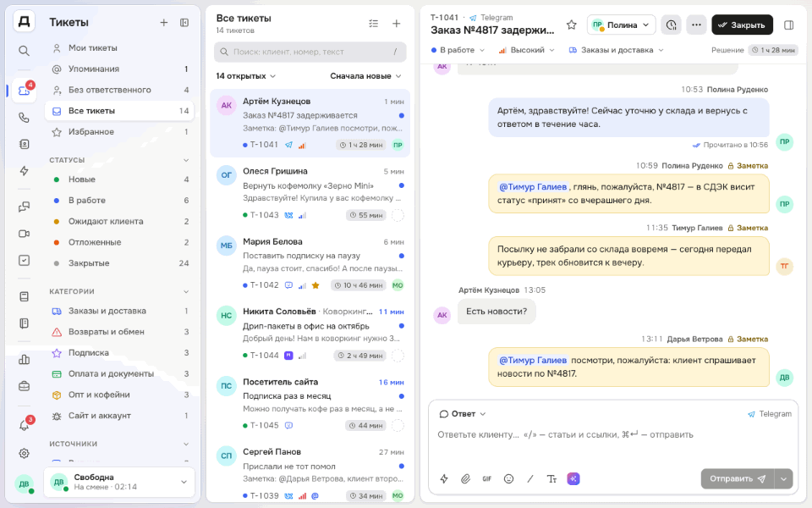Select Без ответственного in the sidebar
Image resolution: width=812 pixels, height=508 pixels.
coord(119,91)
